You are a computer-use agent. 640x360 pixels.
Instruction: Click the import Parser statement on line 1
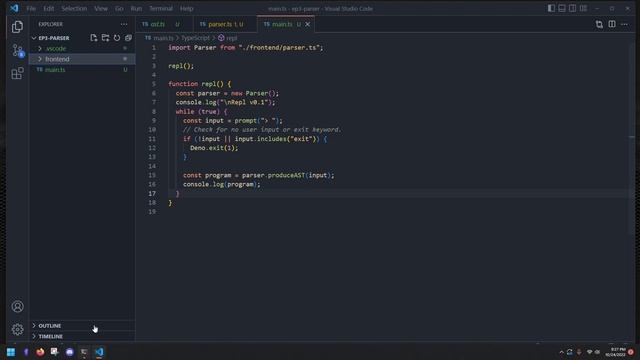click(246, 48)
